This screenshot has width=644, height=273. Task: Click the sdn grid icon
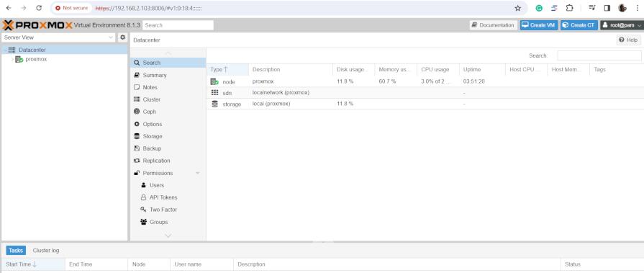coord(214,92)
